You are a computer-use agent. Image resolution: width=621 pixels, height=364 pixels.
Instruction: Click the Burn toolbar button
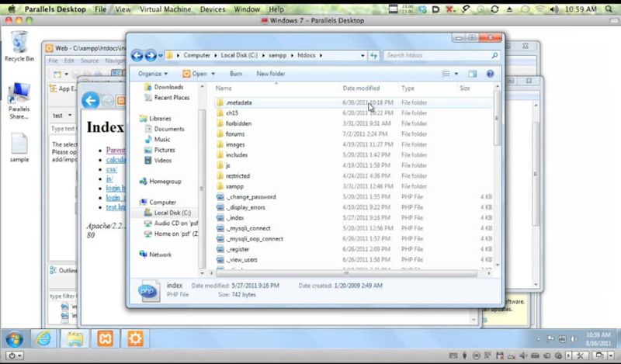(236, 74)
